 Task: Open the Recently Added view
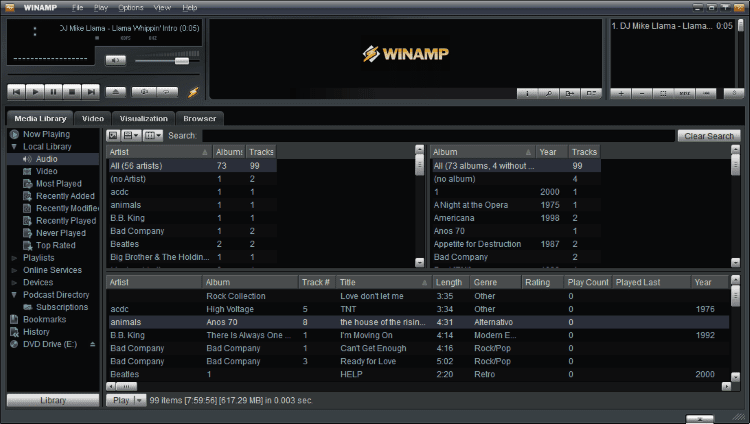[x=65, y=196]
